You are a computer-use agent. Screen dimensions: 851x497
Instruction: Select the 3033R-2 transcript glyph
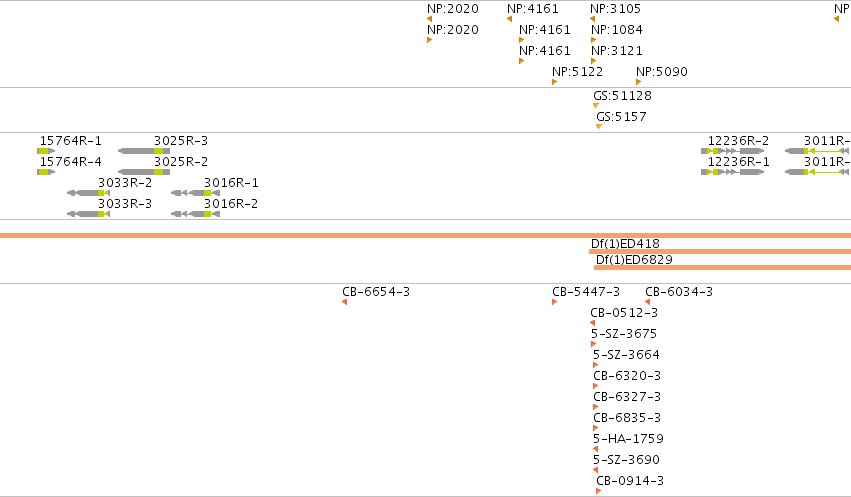tap(88, 193)
